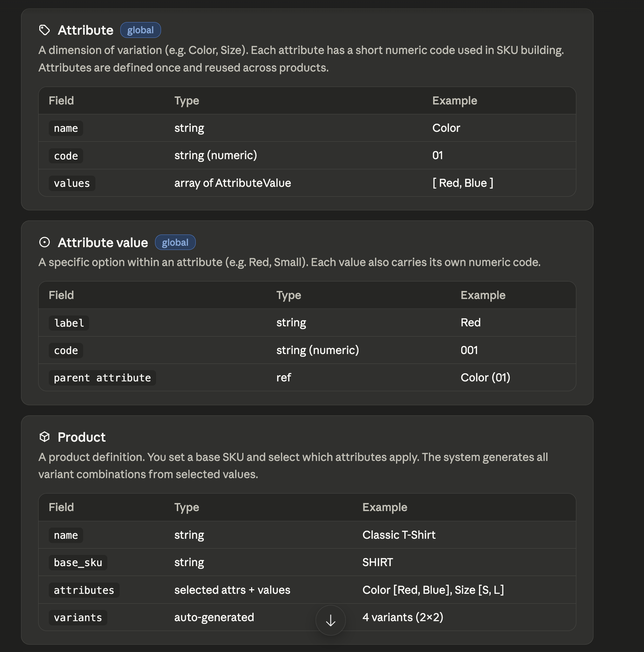Click the example value 001
The image size is (644, 652).
click(x=469, y=350)
